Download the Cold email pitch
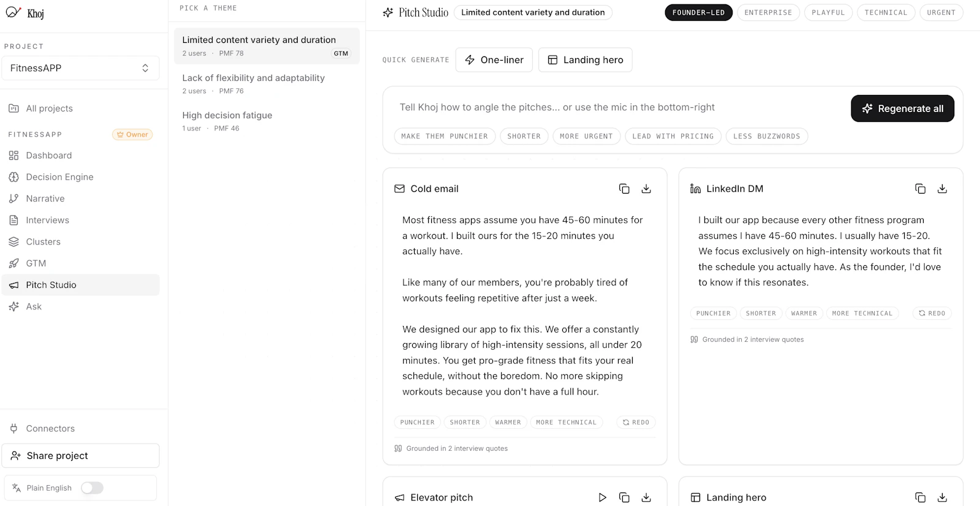Image resolution: width=980 pixels, height=506 pixels. tap(646, 189)
